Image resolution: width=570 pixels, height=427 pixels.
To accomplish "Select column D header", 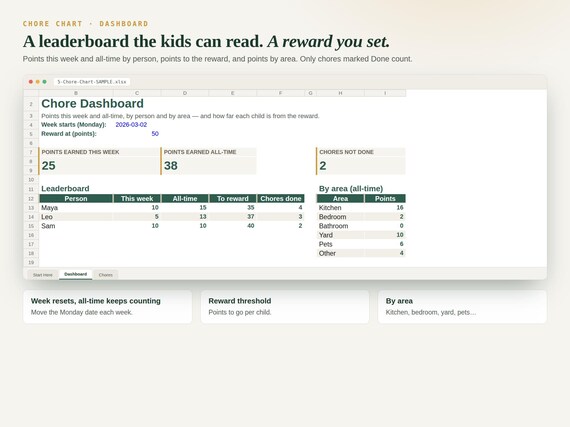I will [185, 93].
